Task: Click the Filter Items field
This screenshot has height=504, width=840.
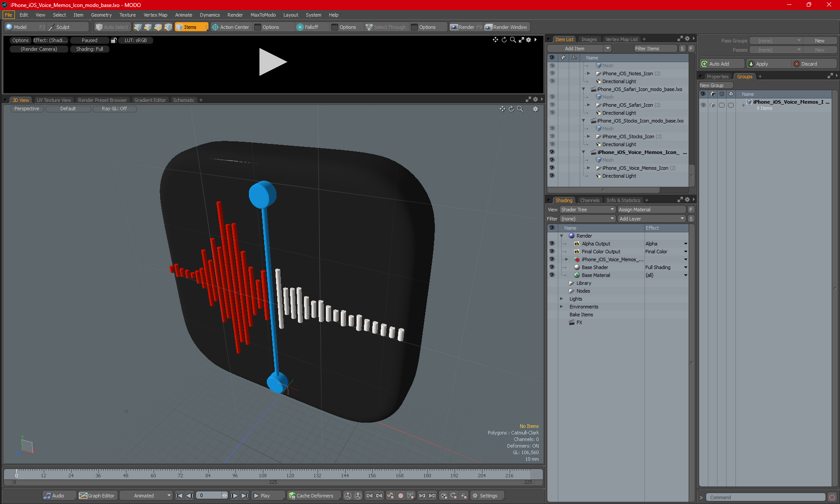Action: pyautogui.click(x=655, y=49)
